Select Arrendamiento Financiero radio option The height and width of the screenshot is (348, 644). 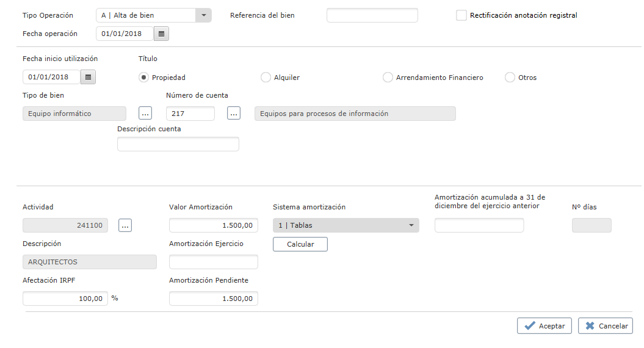point(388,78)
